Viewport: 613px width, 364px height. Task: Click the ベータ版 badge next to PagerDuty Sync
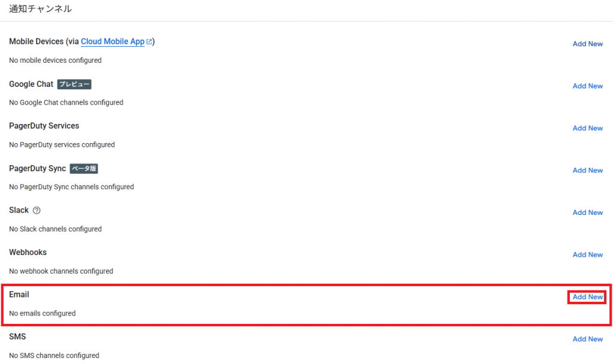tap(84, 169)
